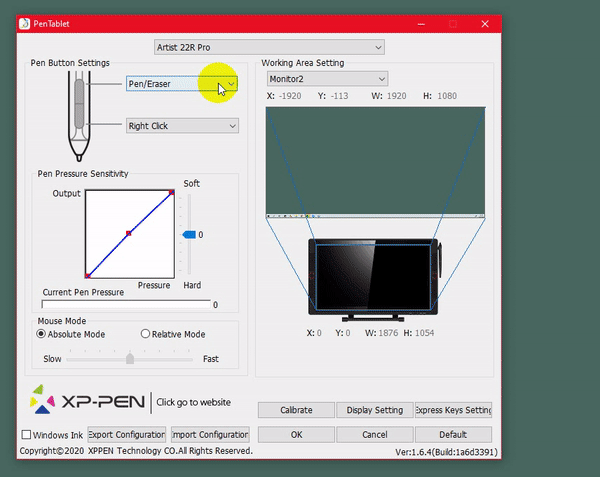Open the Monitor2 working area dropdown
Image resolution: width=600 pixels, height=477 pixels.
(327, 79)
